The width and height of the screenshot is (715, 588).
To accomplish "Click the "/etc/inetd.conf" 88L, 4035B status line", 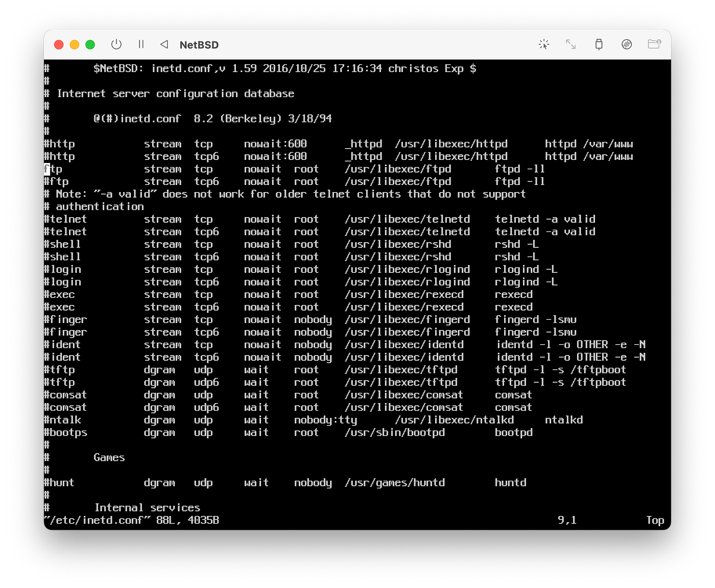I will 132,520.
